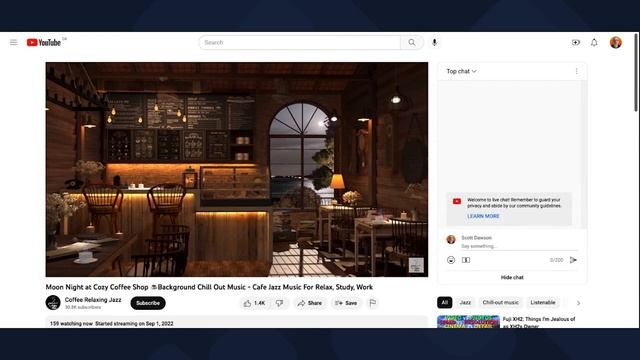Open Coffee Relaxing Jazz channel name
The height and width of the screenshot is (360, 640).
93,300
